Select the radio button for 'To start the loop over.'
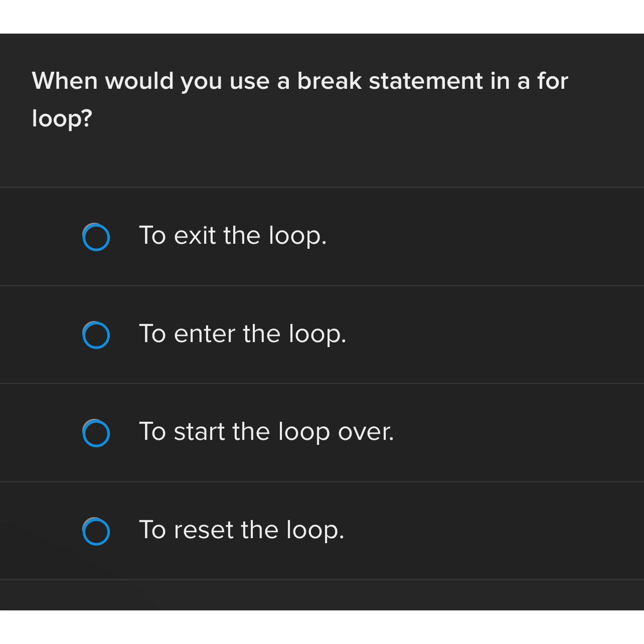 pyautogui.click(x=96, y=432)
